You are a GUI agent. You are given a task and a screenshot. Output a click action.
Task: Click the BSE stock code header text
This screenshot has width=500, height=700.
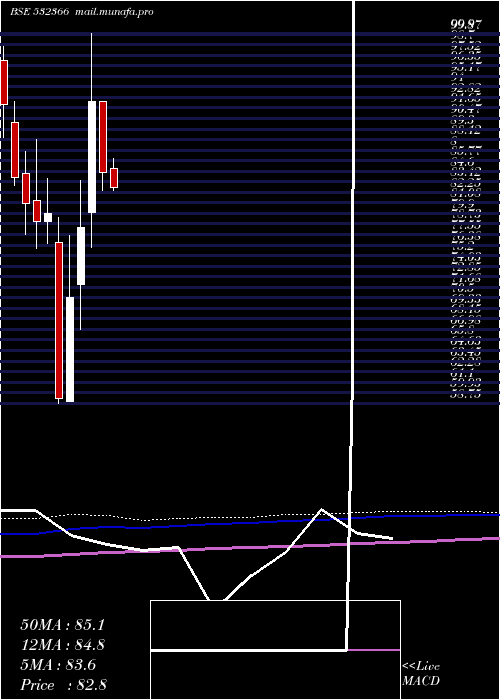(82, 12)
